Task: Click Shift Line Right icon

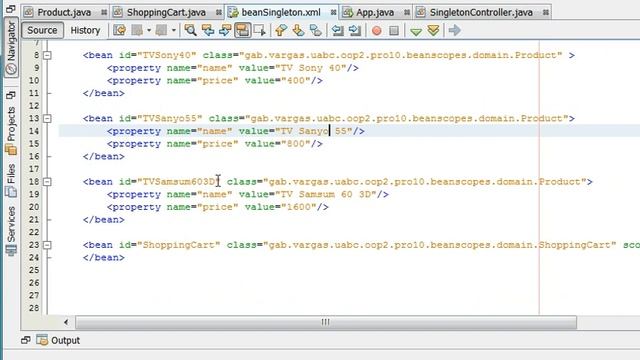Action: [x=355, y=30]
